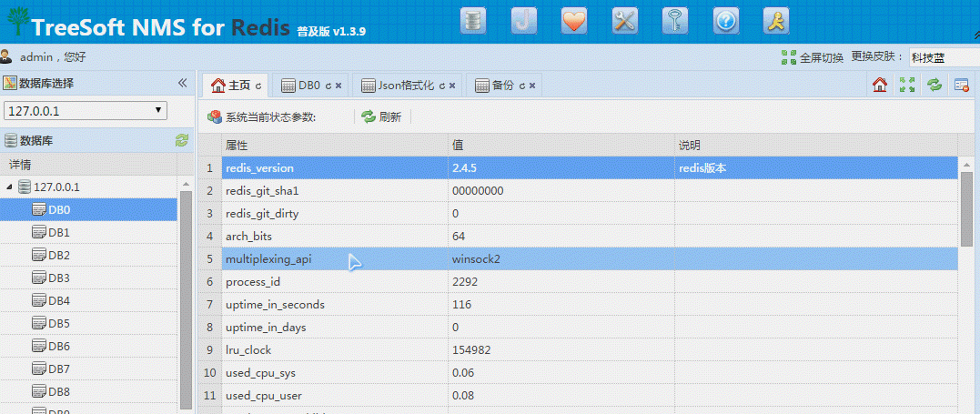Select the redis_version row
Viewport: 980px width, 414px height.
coord(578,168)
